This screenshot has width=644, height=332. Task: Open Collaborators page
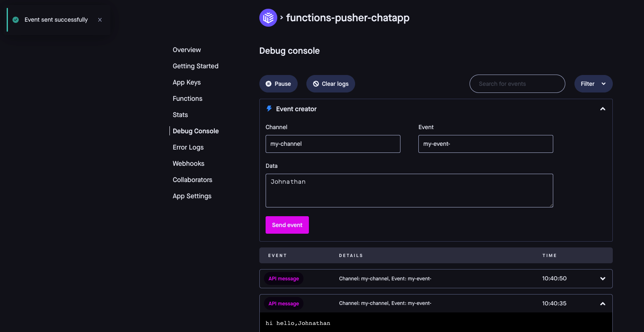coord(192,180)
